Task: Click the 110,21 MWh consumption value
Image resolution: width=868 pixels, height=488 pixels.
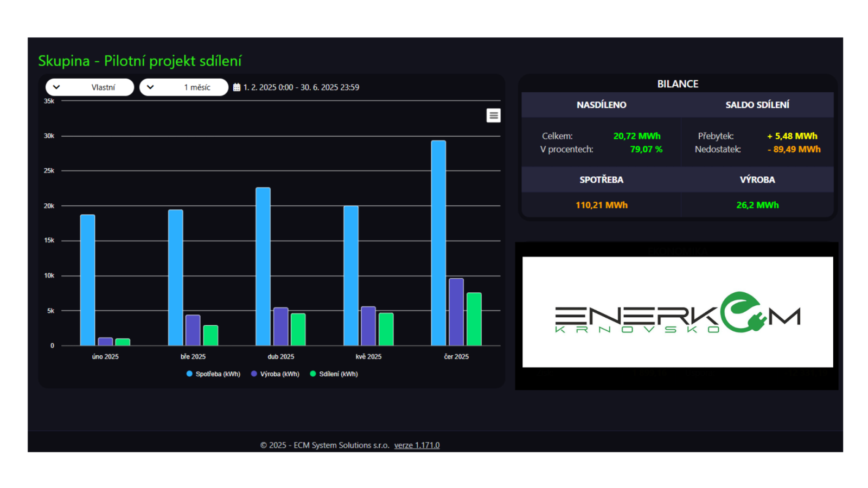Action: 601,205
